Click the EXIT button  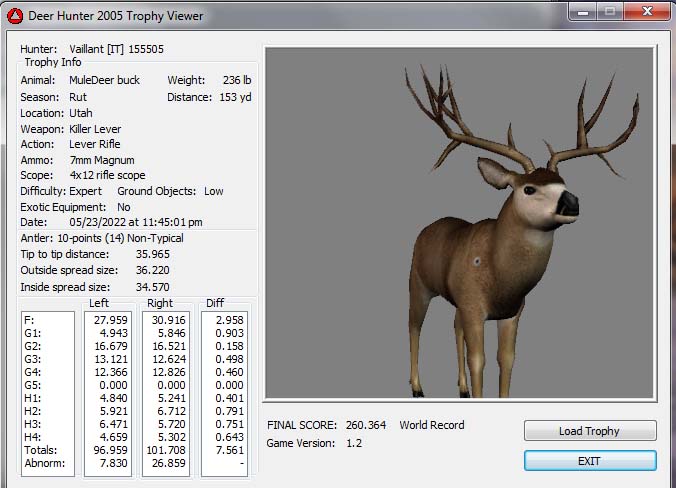pos(590,461)
